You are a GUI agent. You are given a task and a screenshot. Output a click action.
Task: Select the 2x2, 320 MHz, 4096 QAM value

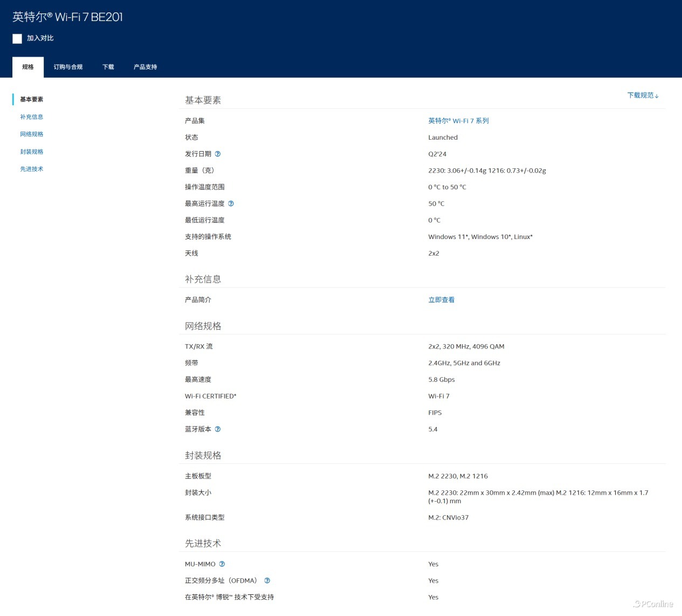466,347
